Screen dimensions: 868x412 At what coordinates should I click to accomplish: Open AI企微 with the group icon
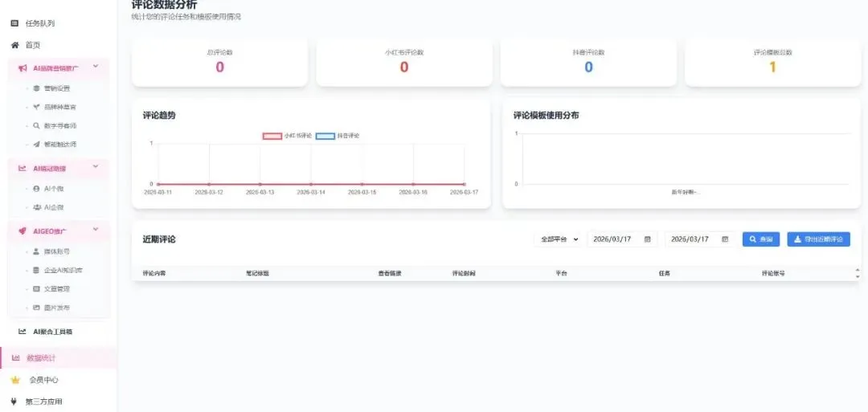36,207
